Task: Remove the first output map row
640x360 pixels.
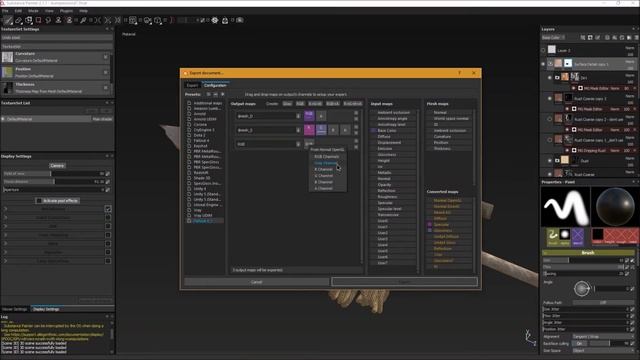Action: click(356, 113)
